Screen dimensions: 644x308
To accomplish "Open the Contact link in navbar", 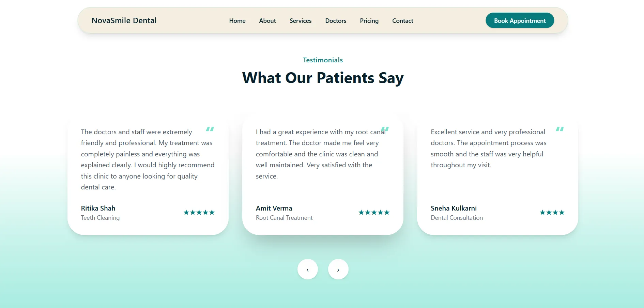I will pyautogui.click(x=402, y=21).
